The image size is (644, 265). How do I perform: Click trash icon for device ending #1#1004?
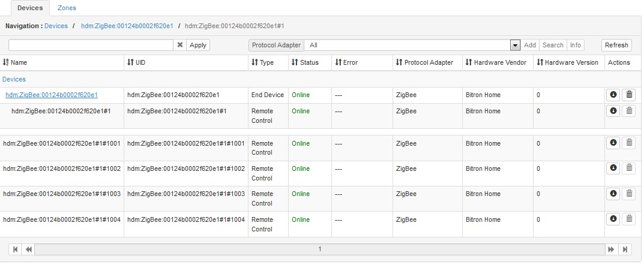628,219
